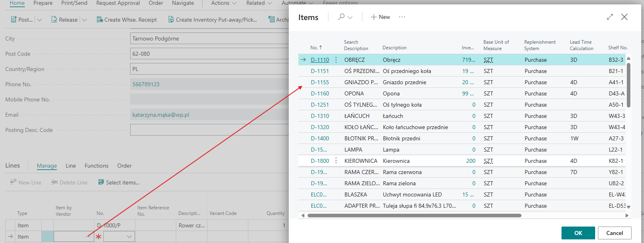The height and width of the screenshot is (243, 644).
Task: Click the search magnifier icon in Items dialog
Action: pos(341,17)
